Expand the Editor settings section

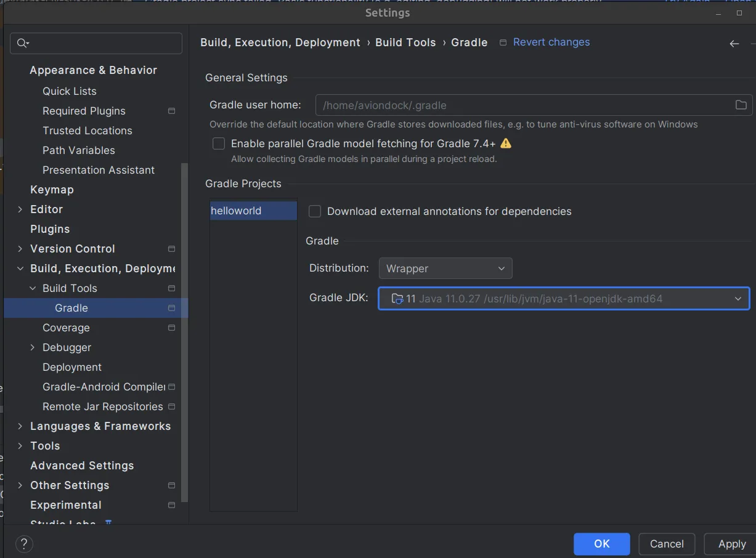point(20,209)
